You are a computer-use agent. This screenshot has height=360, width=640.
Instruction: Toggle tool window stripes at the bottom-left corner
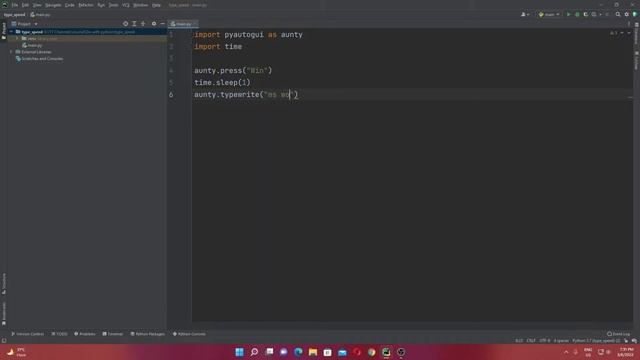[4, 340]
